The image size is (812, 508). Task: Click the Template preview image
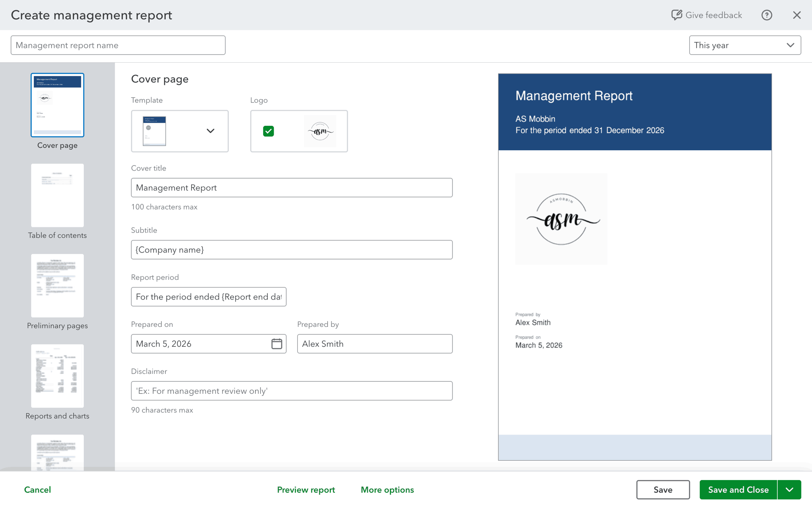point(154,131)
